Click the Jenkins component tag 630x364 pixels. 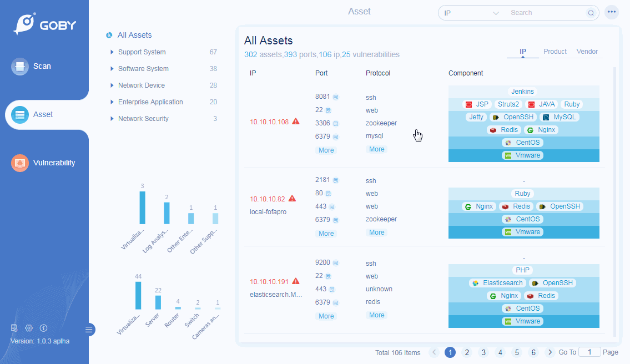(522, 91)
